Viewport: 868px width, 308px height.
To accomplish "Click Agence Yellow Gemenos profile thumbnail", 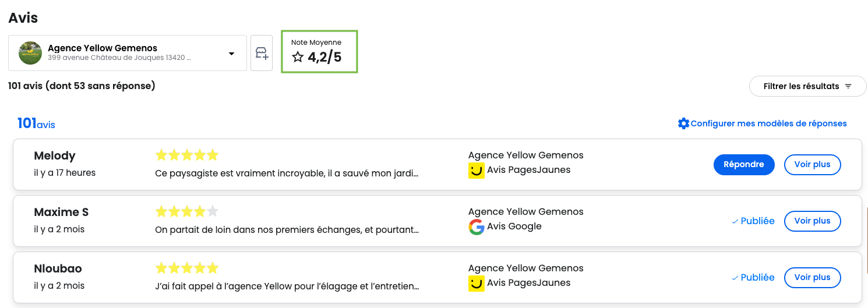I will tap(30, 53).
